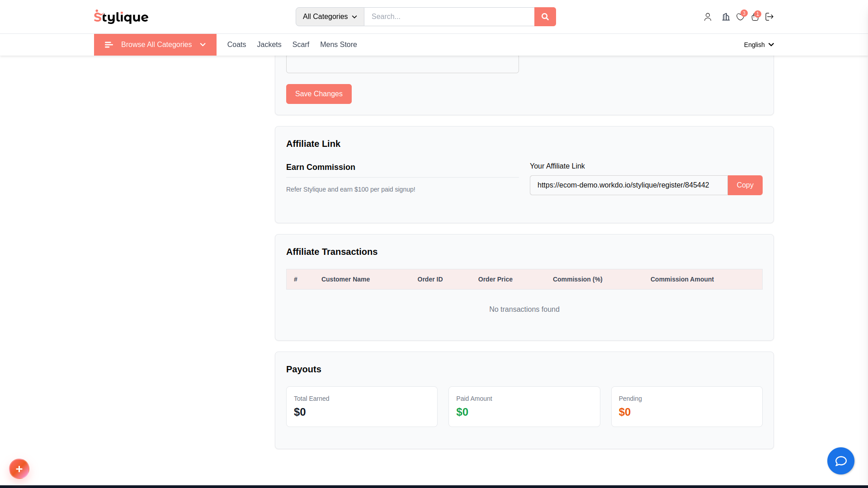Go to the Coats menu item
Screen dimensions: 868x488
(236, 45)
